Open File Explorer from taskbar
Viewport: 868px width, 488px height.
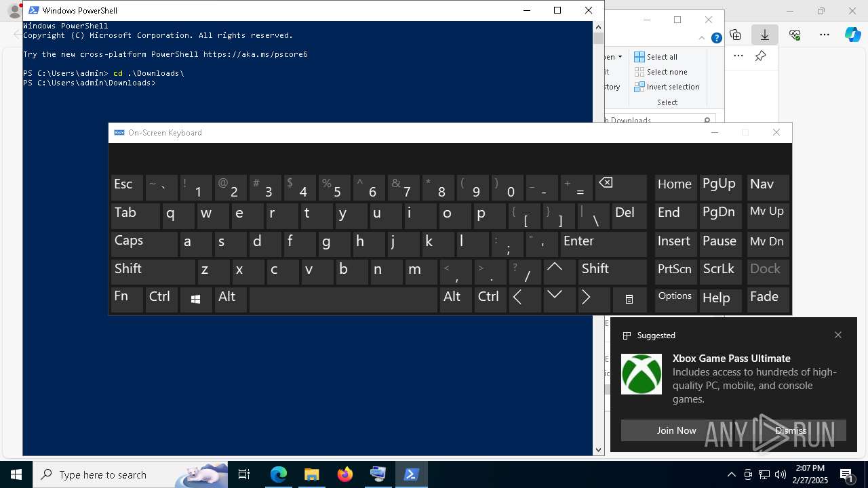pyautogui.click(x=312, y=474)
